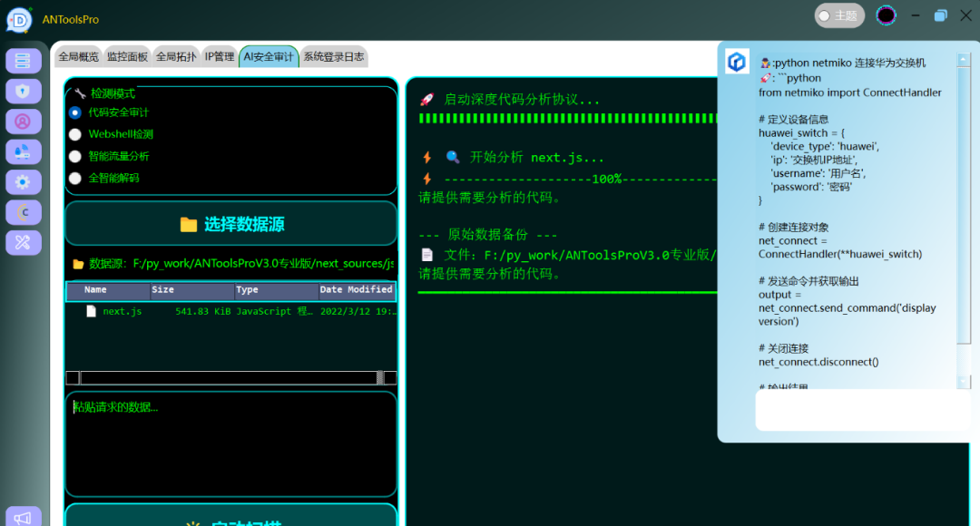The width and height of the screenshot is (980, 526).
Task: Switch to the 全局拓扑 tab
Action: point(176,57)
